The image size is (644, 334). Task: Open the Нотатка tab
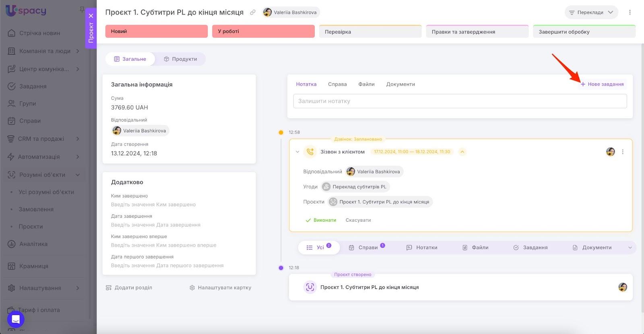(306, 84)
